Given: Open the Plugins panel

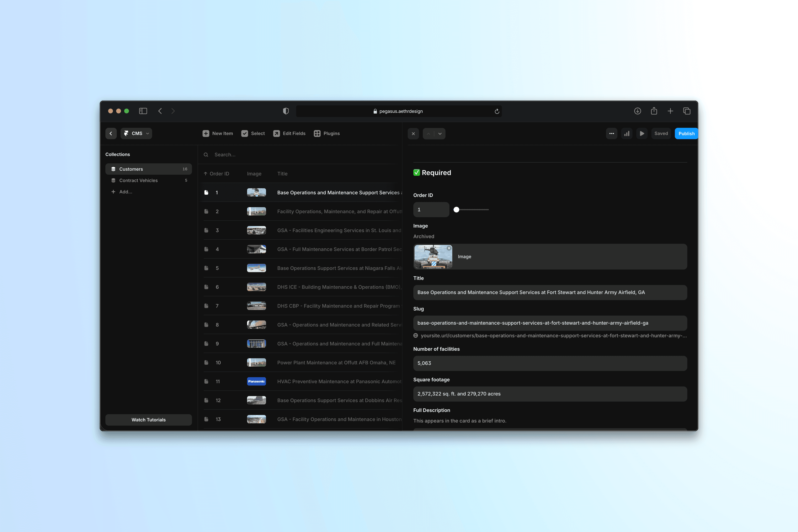Looking at the screenshot, I should coord(327,133).
